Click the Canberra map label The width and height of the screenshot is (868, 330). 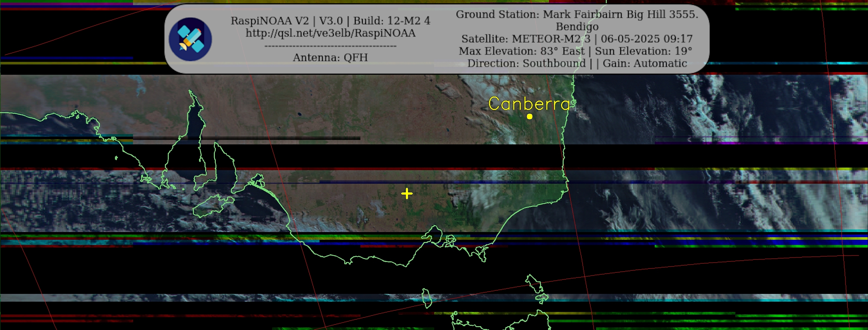click(x=529, y=104)
